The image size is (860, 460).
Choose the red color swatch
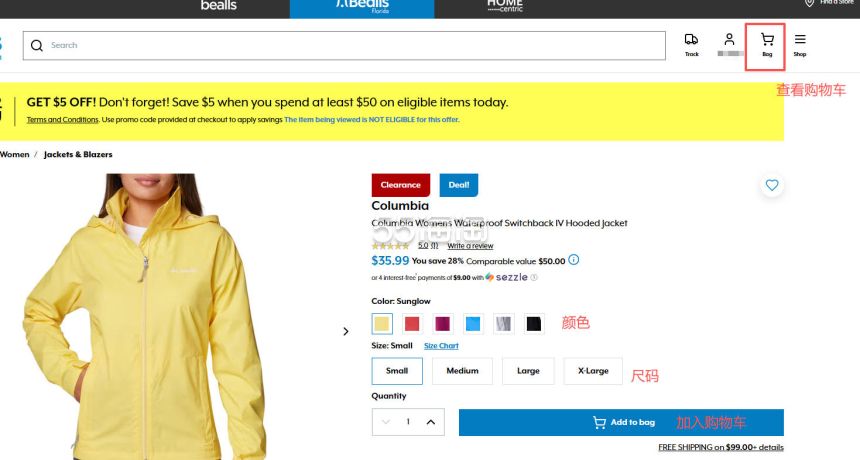tap(412, 324)
